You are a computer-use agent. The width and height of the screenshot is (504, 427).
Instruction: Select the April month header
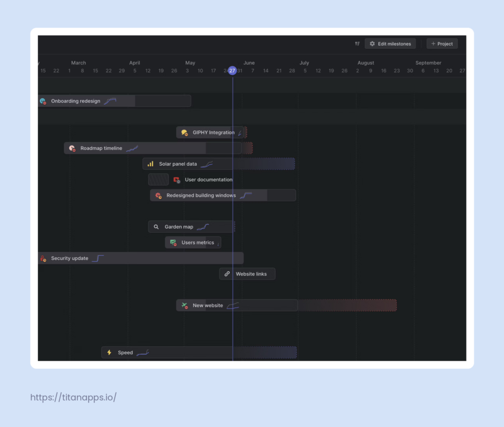coord(134,62)
